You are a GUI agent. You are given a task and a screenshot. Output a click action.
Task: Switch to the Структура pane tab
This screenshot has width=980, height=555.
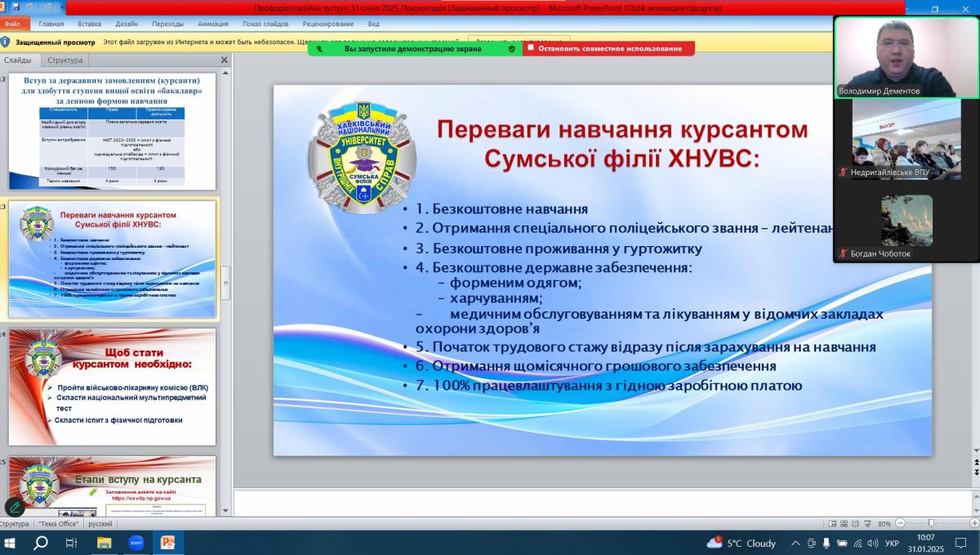[65, 60]
